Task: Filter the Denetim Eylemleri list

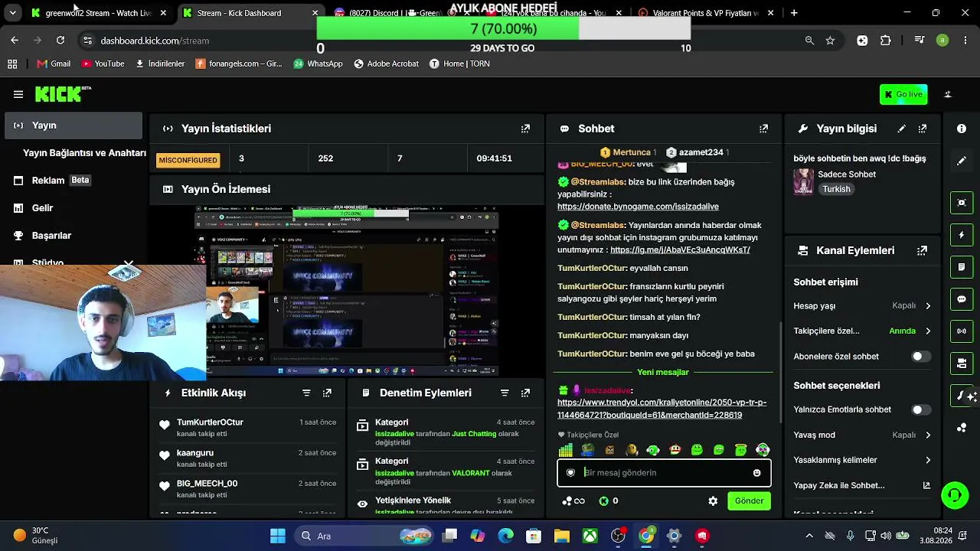Action: (505, 393)
